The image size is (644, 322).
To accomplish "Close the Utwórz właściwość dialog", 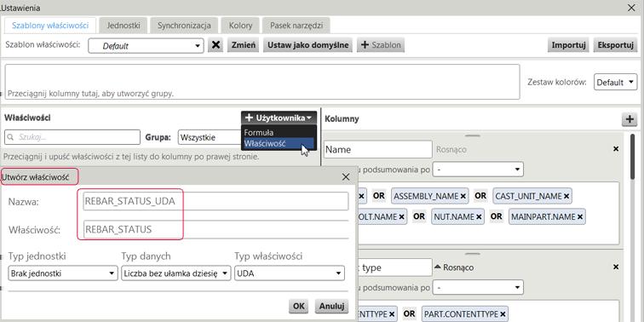I will coord(346,177).
